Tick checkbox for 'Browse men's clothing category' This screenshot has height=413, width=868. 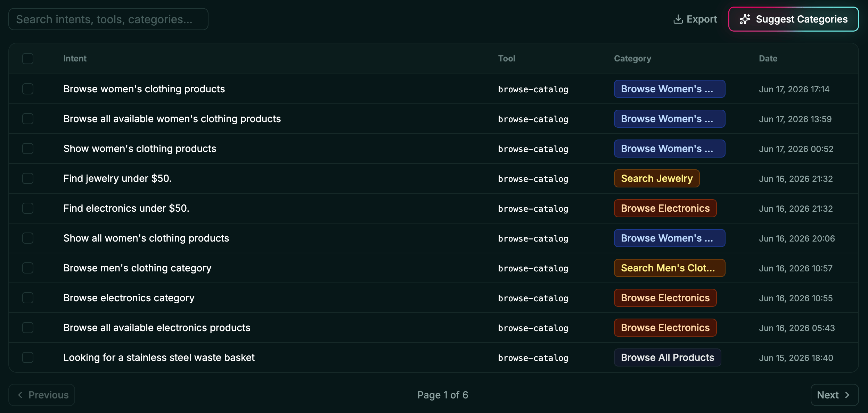pyautogui.click(x=28, y=268)
